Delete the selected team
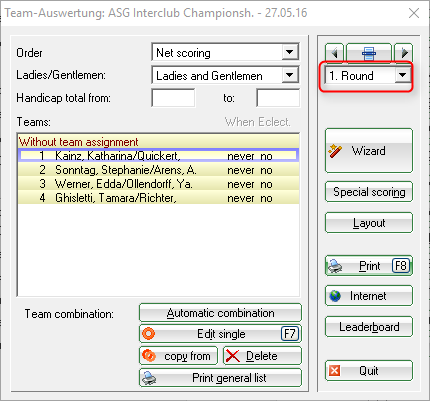Viewport: 430px width, 401px height. [x=262, y=356]
